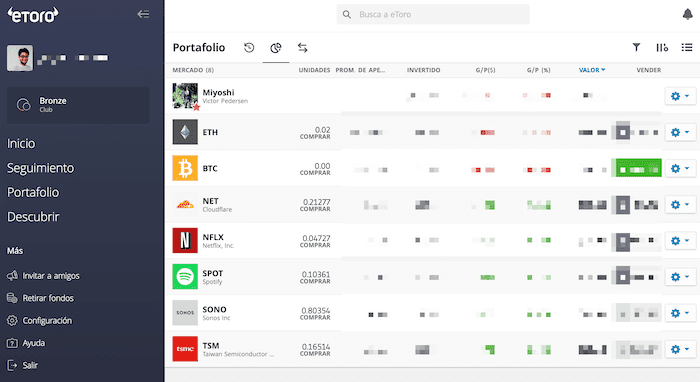
Task: Click the Spotify SPOT logo
Action: coord(185,277)
